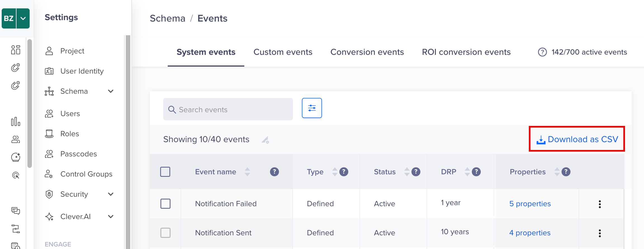The image size is (644, 249).
Task: Open the journeys flow icon in rail
Action: tap(16, 229)
